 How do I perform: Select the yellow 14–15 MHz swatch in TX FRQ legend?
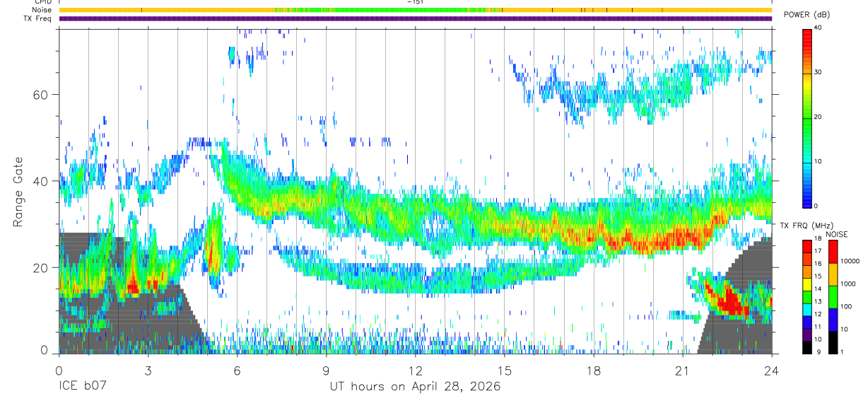[x=807, y=284]
